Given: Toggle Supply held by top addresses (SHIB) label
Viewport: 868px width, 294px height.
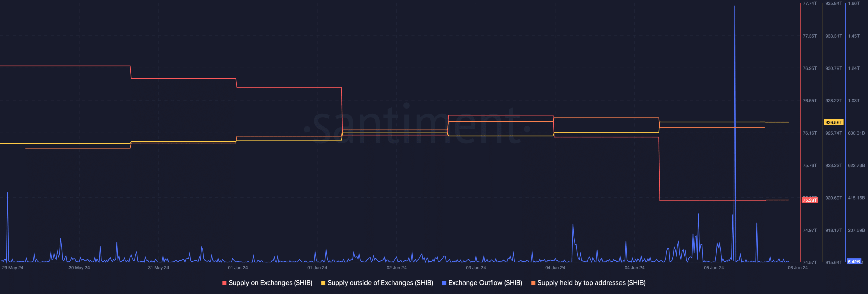Looking at the screenshot, I should coord(591,283).
